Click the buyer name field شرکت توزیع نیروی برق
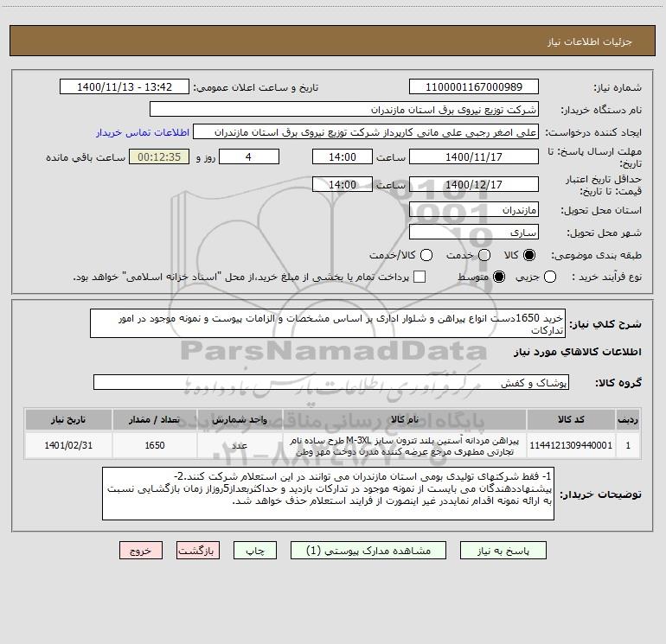The width and height of the screenshot is (666, 644). [344, 110]
